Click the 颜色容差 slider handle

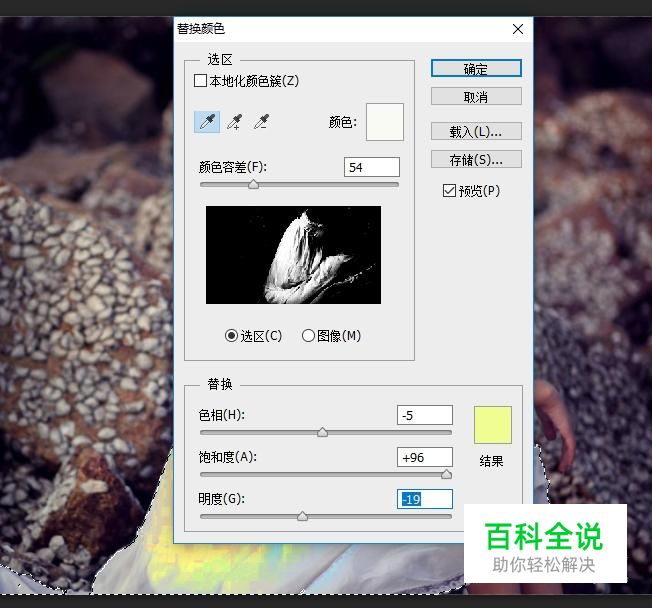254,184
